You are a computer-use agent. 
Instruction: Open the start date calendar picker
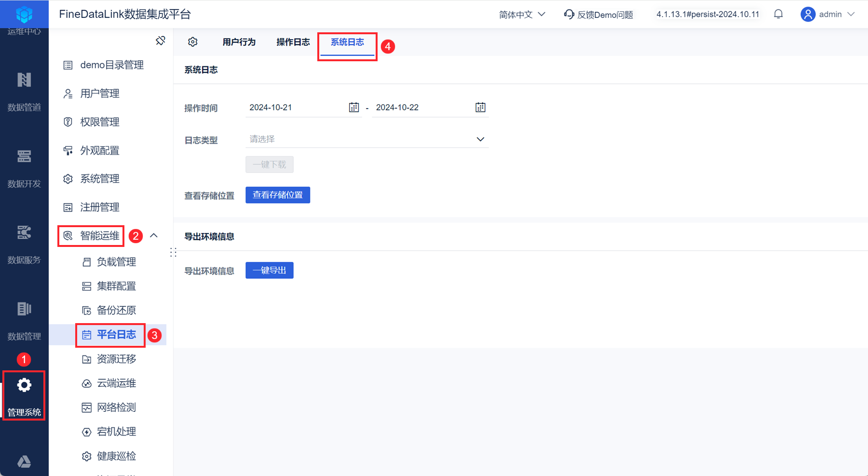pos(354,108)
